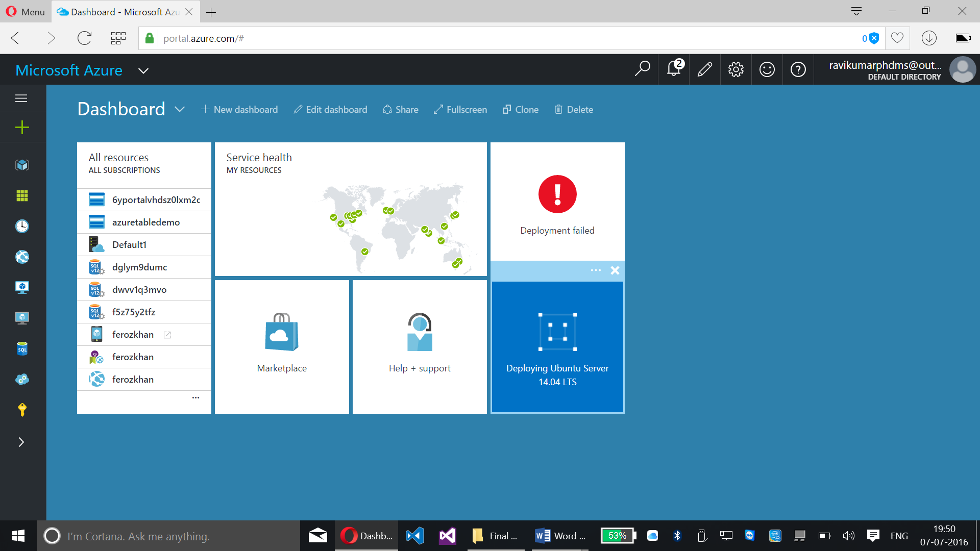Open external link icon beside ferozkhan
Viewport: 980px width, 551px height.
click(167, 335)
